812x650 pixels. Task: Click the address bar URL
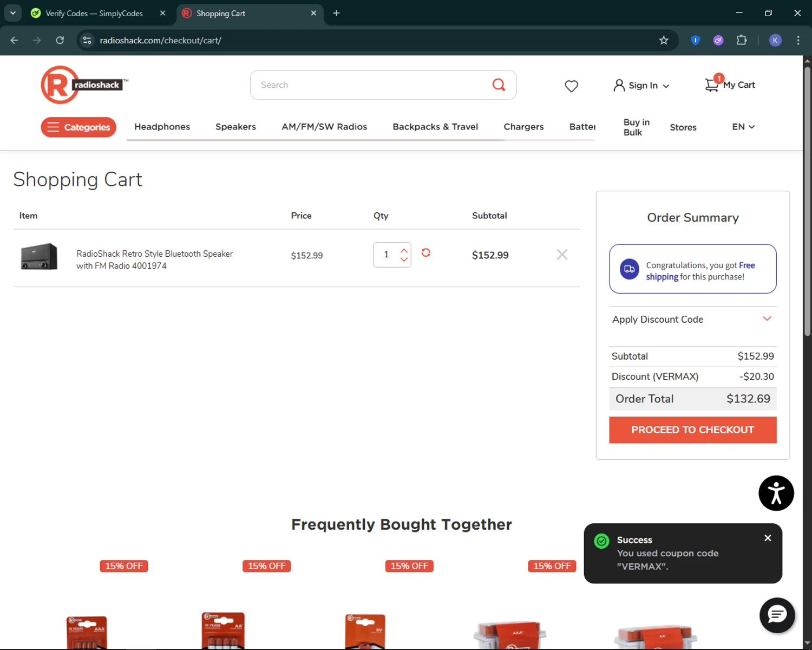[160, 40]
